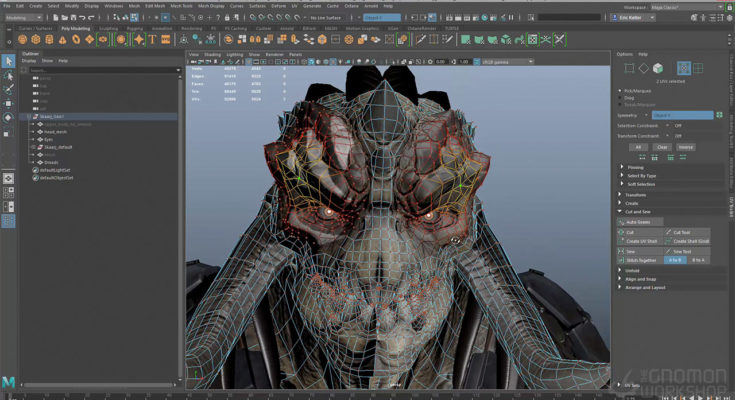Open the Symmetry Object X dropdown
735x400 pixels.
(682, 115)
